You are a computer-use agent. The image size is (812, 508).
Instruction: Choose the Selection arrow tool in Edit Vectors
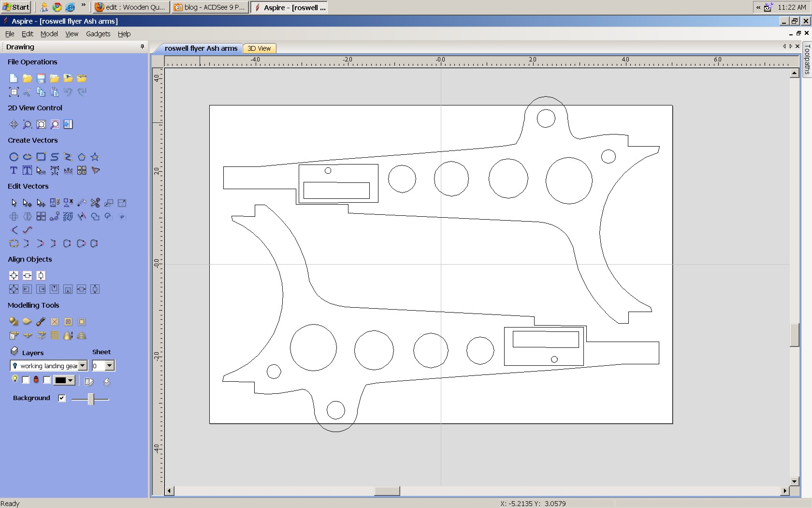coord(14,203)
